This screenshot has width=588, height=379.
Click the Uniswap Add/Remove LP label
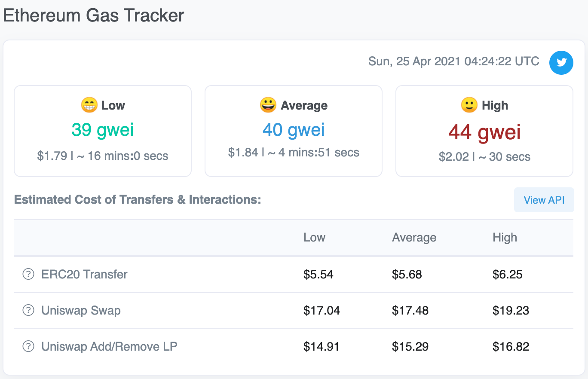click(109, 346)
